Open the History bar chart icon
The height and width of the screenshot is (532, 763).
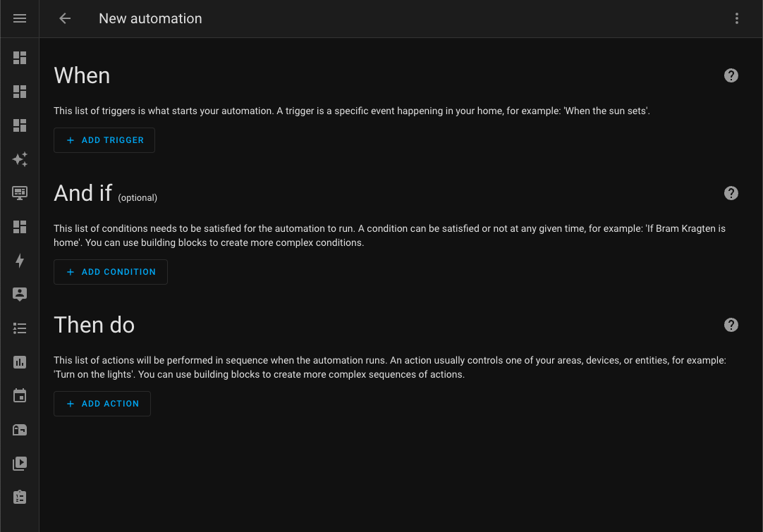pos(20,361)
